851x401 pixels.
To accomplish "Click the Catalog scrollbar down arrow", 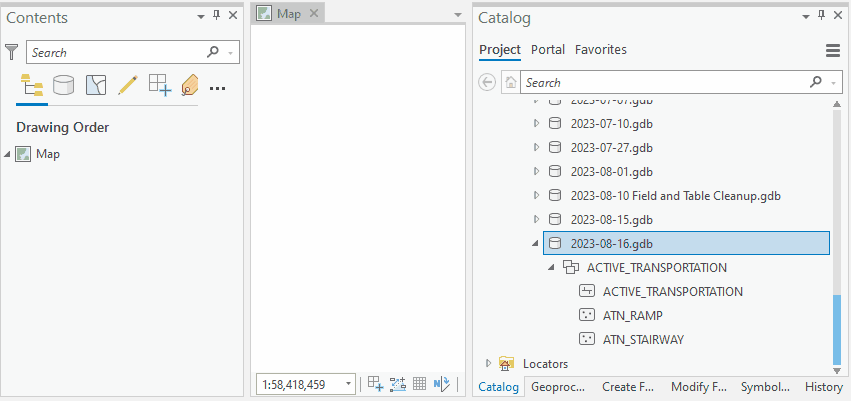I will click(836, 370).
